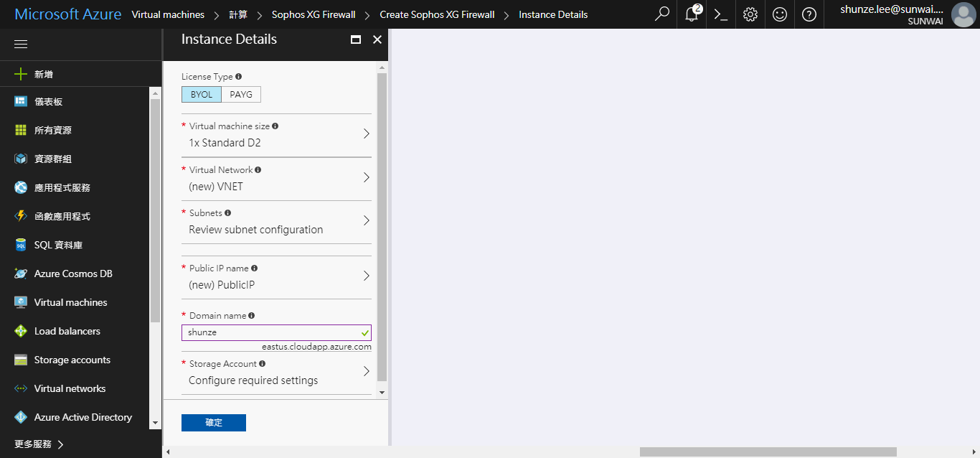Click the '1x Standard D2' value
Screen dimensions: 980x458
coord(225,143)
